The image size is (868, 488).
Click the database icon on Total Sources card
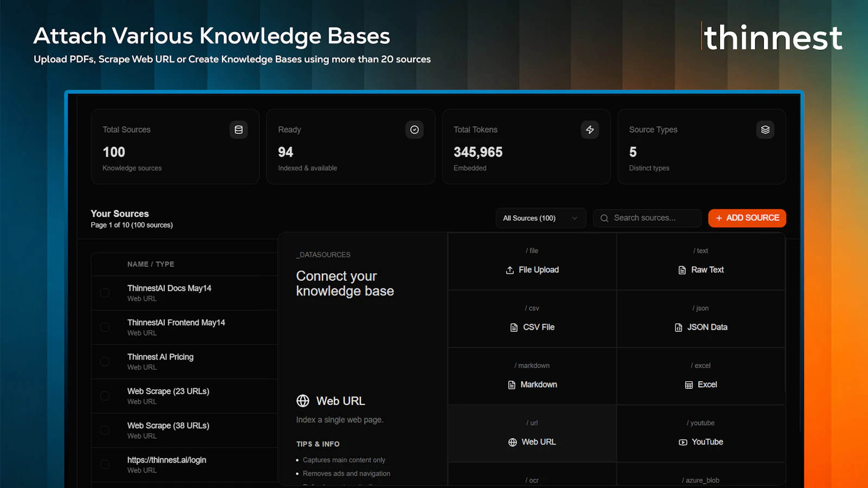point(239,130)
